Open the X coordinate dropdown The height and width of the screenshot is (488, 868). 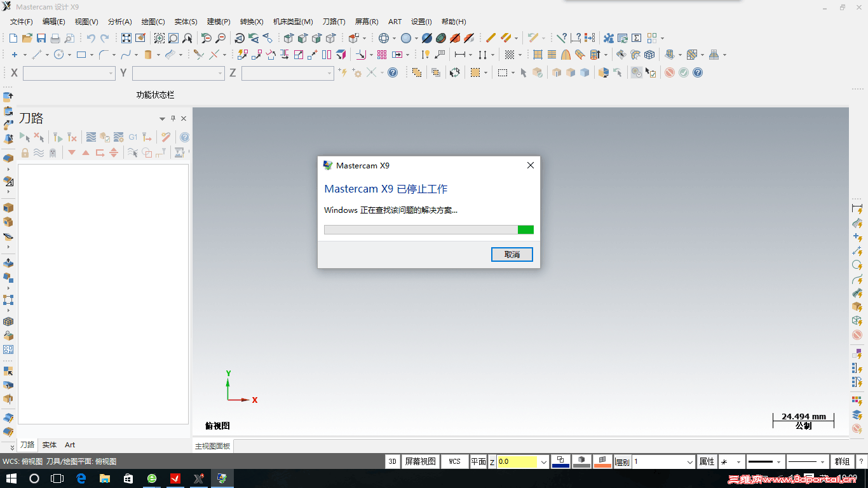tap(111, 74)
